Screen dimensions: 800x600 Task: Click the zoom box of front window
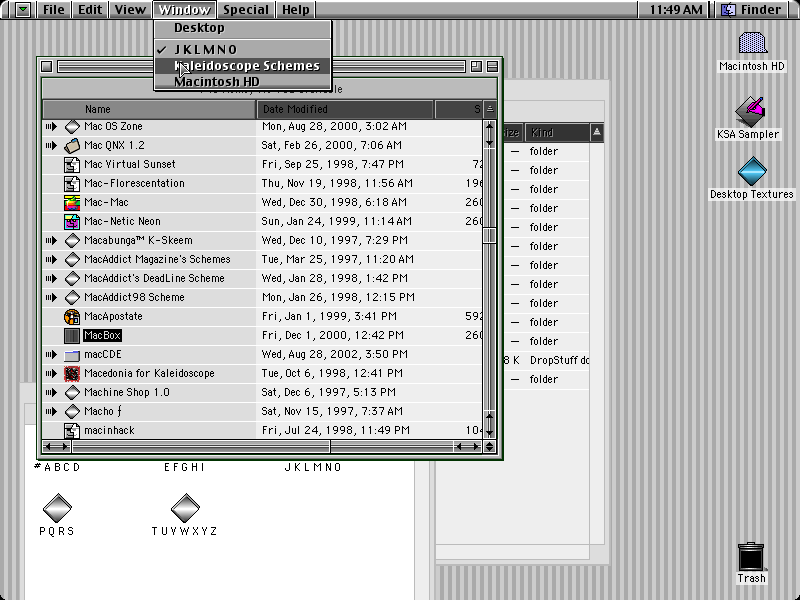(x=476, y=66)
